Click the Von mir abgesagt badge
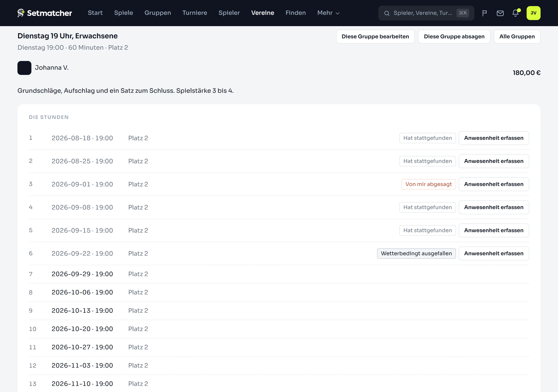Image resolution: width=558 pixels, height=392 pixels. pos(429,184)
